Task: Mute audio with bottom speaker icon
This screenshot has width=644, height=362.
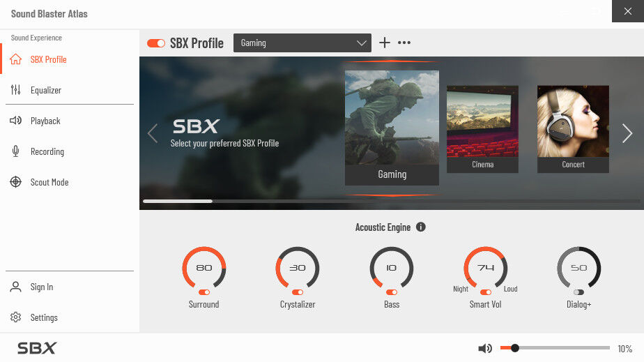Action: tap(485, 349)
